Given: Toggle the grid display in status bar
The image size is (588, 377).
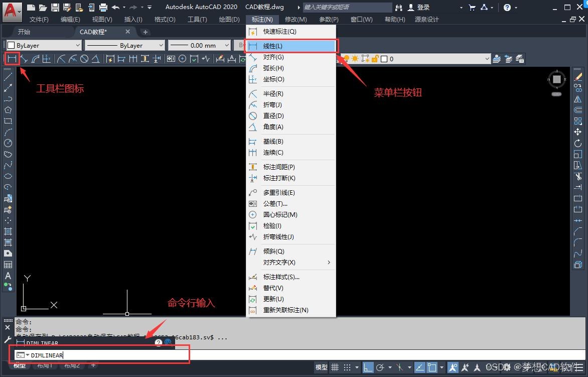Looking at the screenshot, I should click(335, 367).
